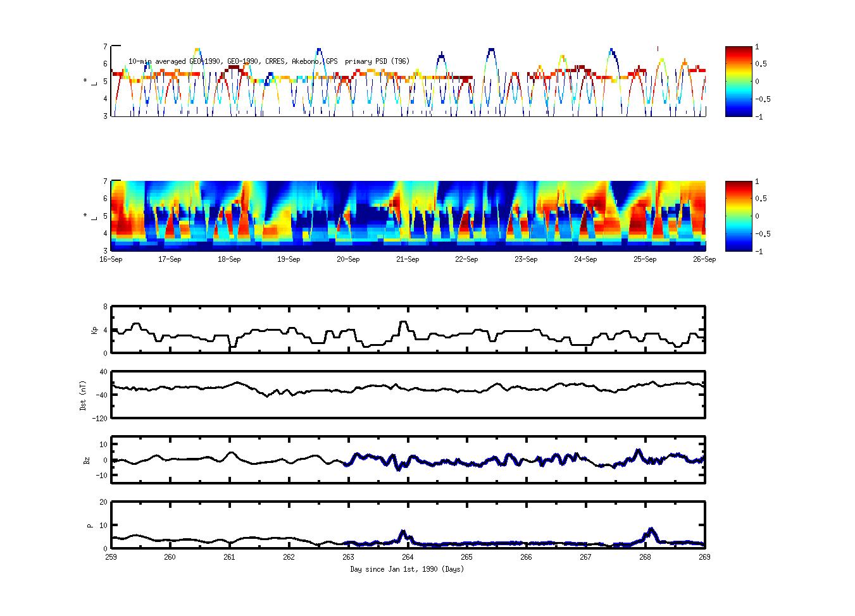Select the Bz y-axis label
Screen dimensions: 855x616
pyautogui.click(x=87, y=460)
